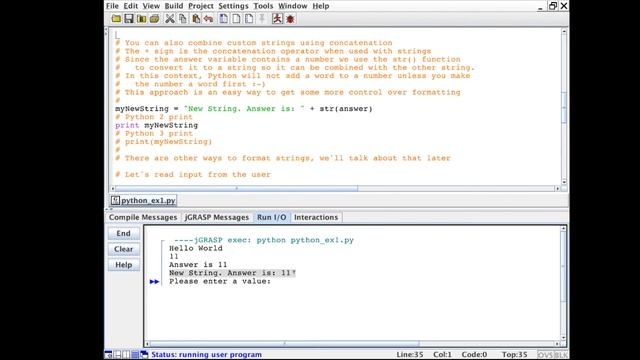
Task: Click the line numbers page icon
Action: 249,19
